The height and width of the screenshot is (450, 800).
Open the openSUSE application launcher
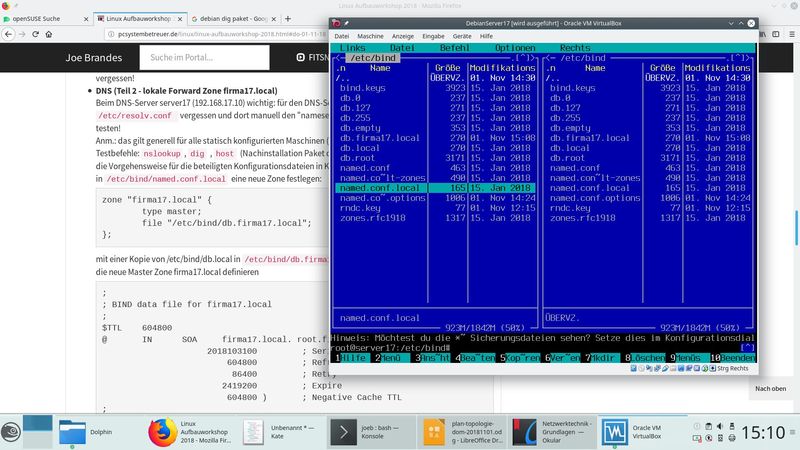coord(11,432)
